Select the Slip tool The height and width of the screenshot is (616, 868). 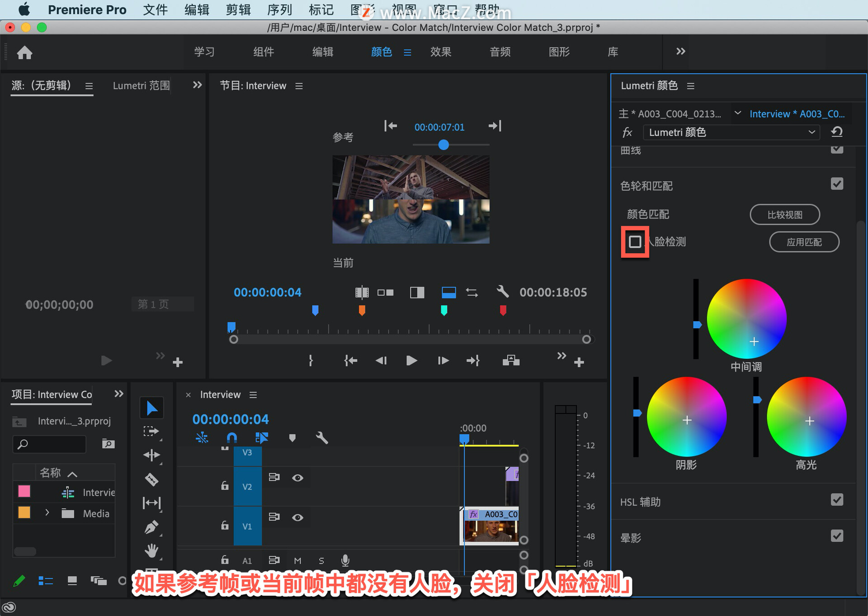(x=151, y=503)
